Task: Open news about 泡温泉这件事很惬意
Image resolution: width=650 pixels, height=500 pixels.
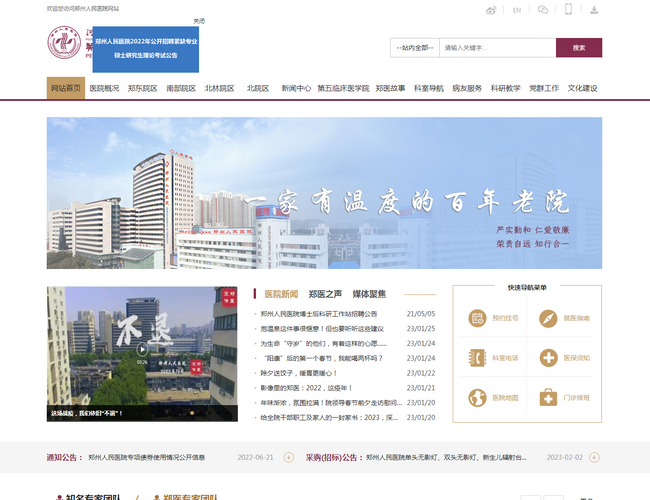Action: tap(322, 329)
